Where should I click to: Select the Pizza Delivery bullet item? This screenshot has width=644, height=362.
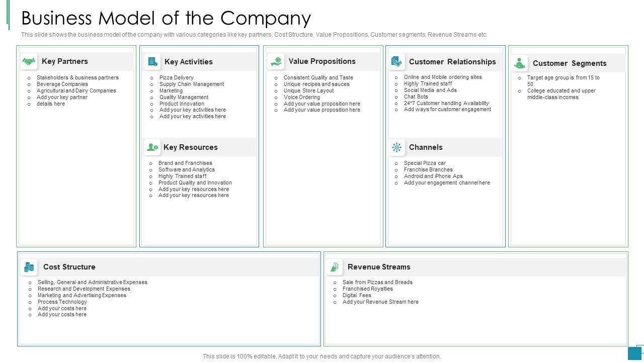pyautogui.click(x=176, y=77)
